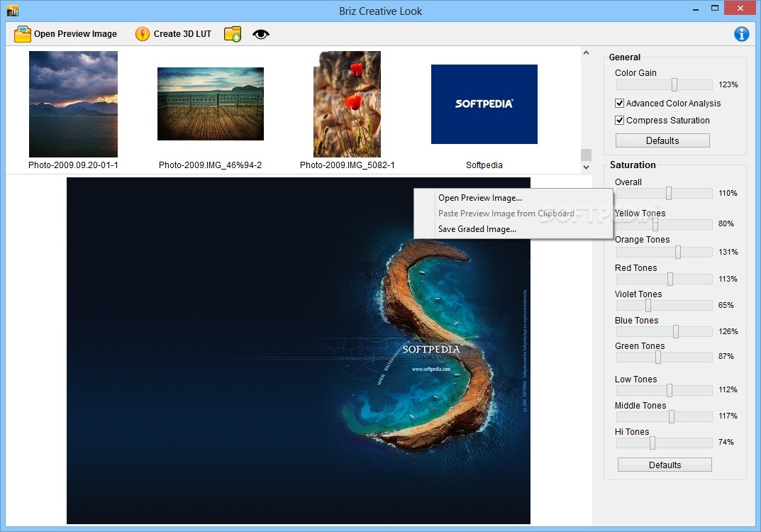Viewport: 761px width, 532px height.
Task: Click the Create 3D LUT label text
Action: tap(182, 34)
